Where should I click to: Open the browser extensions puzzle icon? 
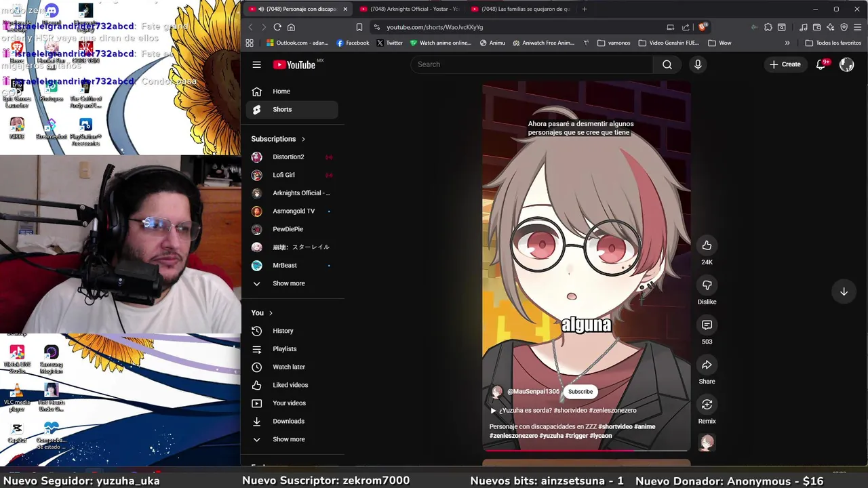coord(768,27)
